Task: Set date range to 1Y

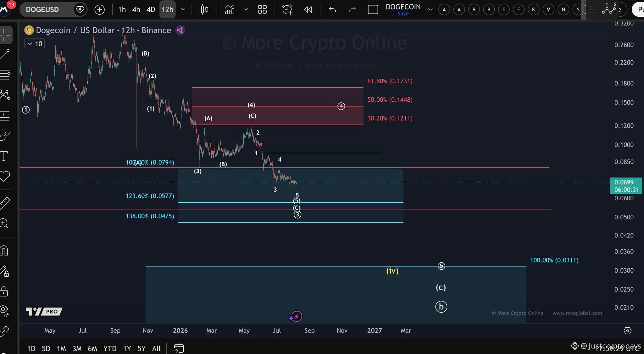Action: pos(127,348)
